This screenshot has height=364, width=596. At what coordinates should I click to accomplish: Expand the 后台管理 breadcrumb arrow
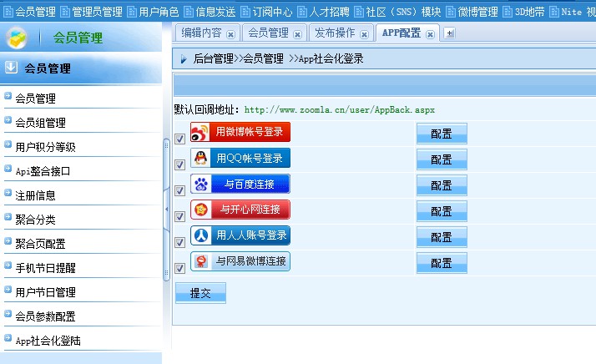click(184, 59)
